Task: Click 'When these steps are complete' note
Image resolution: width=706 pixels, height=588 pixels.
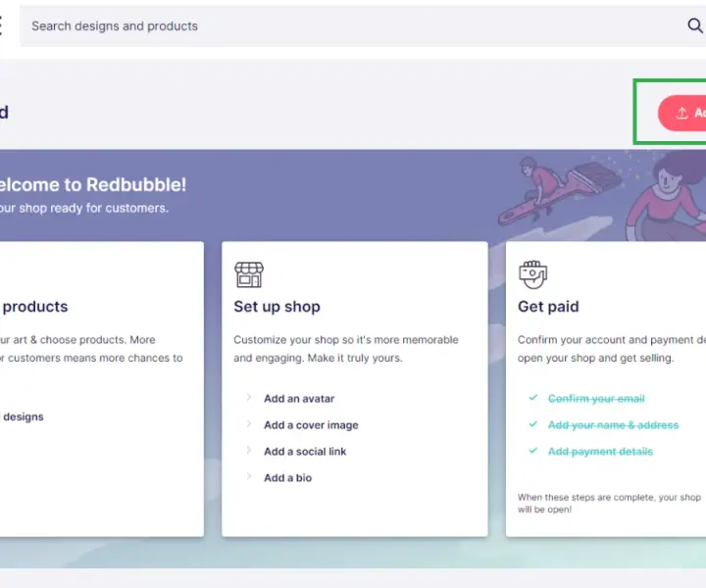Action: pyautogui.click(x=609, y=504)
